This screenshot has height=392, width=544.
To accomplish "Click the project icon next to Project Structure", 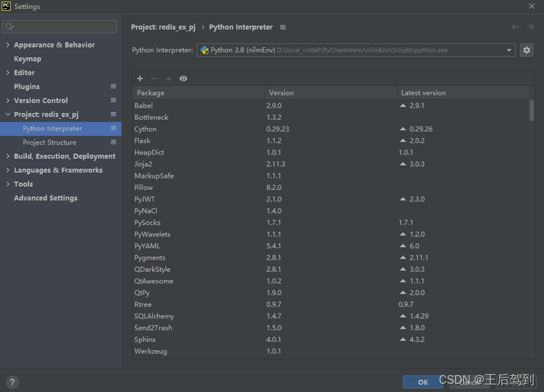I will [x=113, y=142].
